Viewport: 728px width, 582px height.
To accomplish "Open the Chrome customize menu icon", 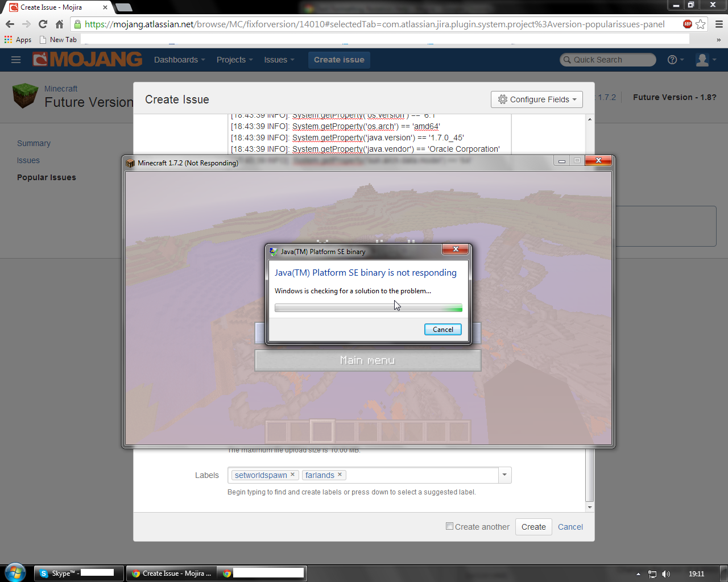I will click(x=719, y=24).
